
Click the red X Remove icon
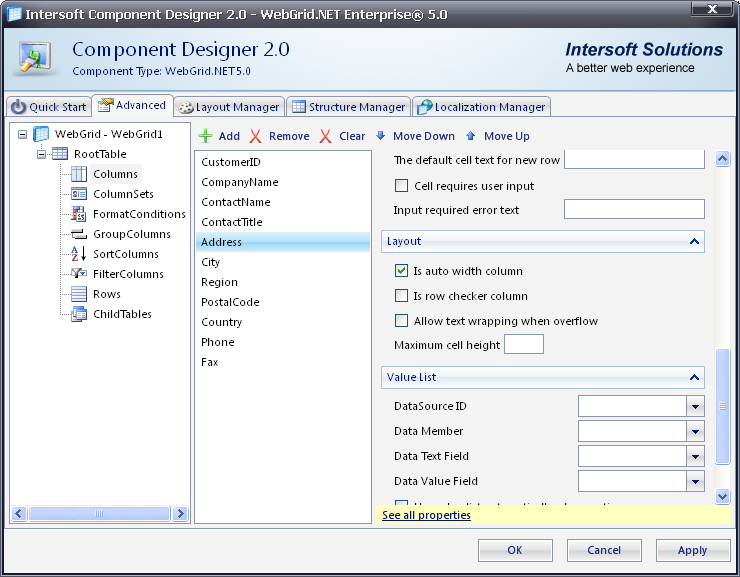click(x=255, y=136)
